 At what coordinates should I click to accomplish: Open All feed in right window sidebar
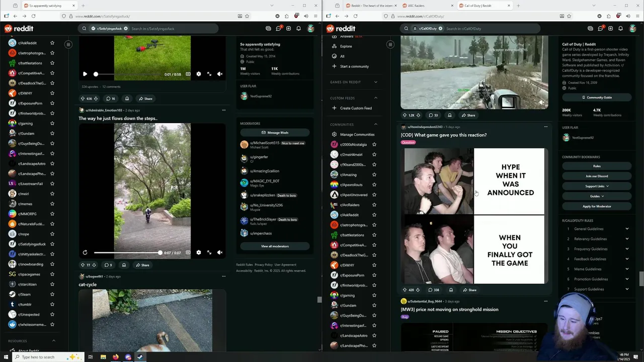[x=342, y=56]
